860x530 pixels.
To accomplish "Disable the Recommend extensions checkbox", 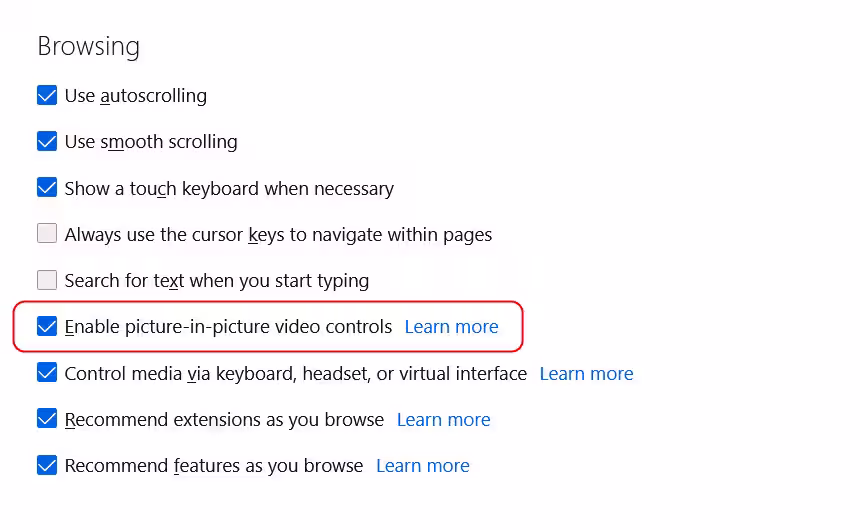I will pos(47,419).
